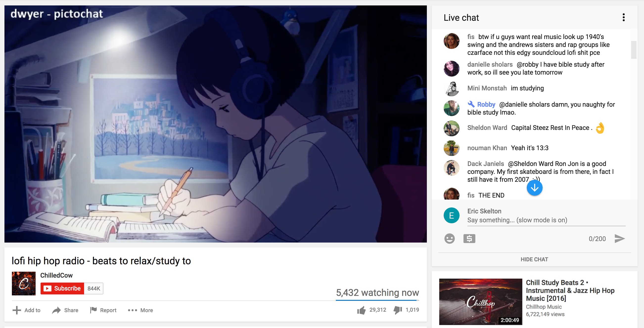Expand the More options menu
This screenshot has width=644, height=328.
pos(140,310)
